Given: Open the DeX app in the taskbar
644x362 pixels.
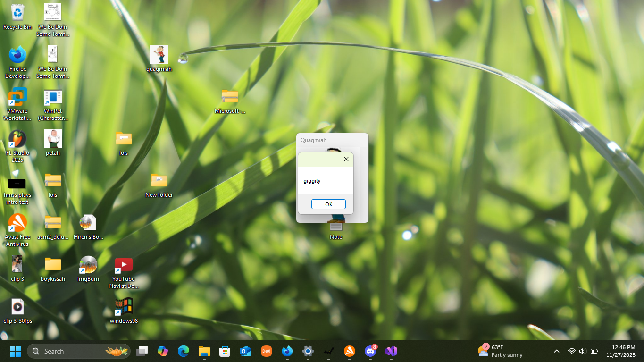Looking at the screenshot, I should (267, 351).
